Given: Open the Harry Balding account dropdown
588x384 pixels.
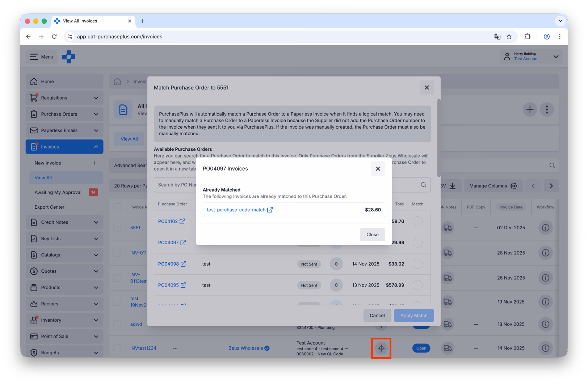Looking at the screenshot, I should click(531, 57).
